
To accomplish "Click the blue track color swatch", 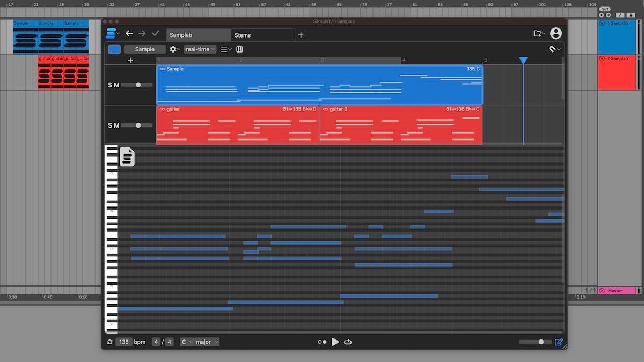I will [114, 49].
